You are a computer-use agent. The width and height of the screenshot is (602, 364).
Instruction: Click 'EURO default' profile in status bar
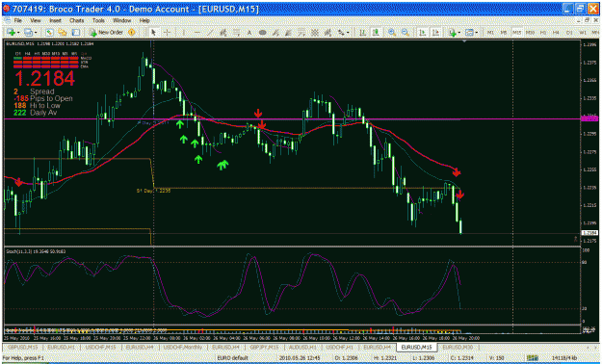[x=233, y=358]
